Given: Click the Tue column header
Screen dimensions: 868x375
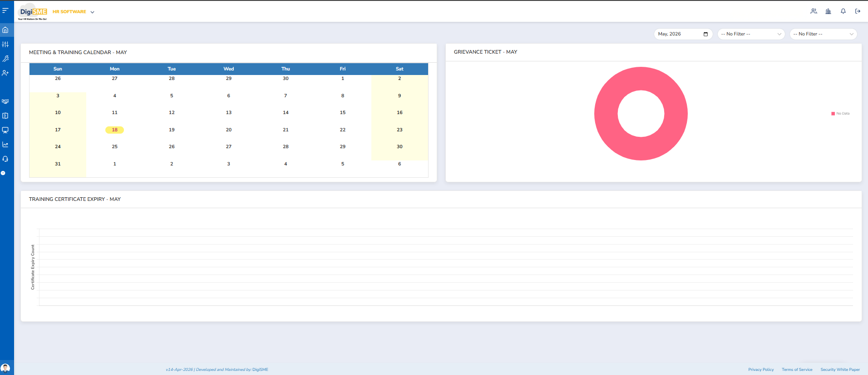Looking at the screenshot, I should 172,69.
